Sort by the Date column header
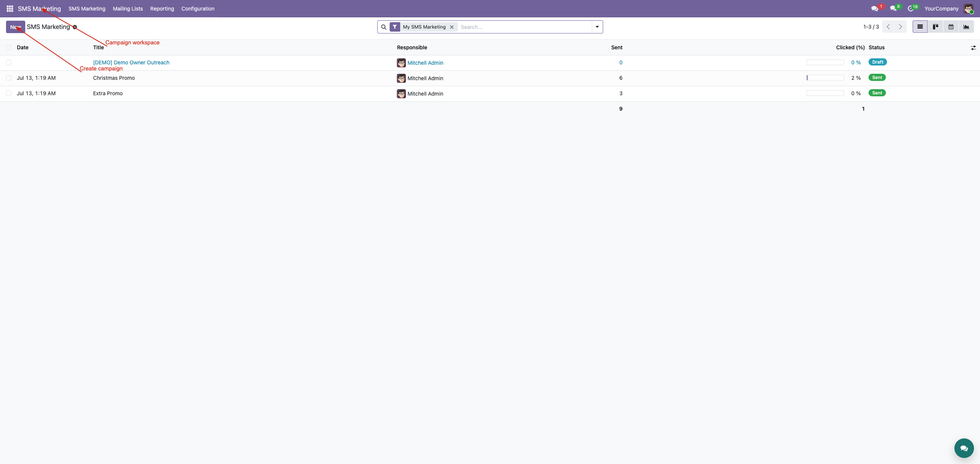Viewport: 980px width, 464px height. pos(22,47)
